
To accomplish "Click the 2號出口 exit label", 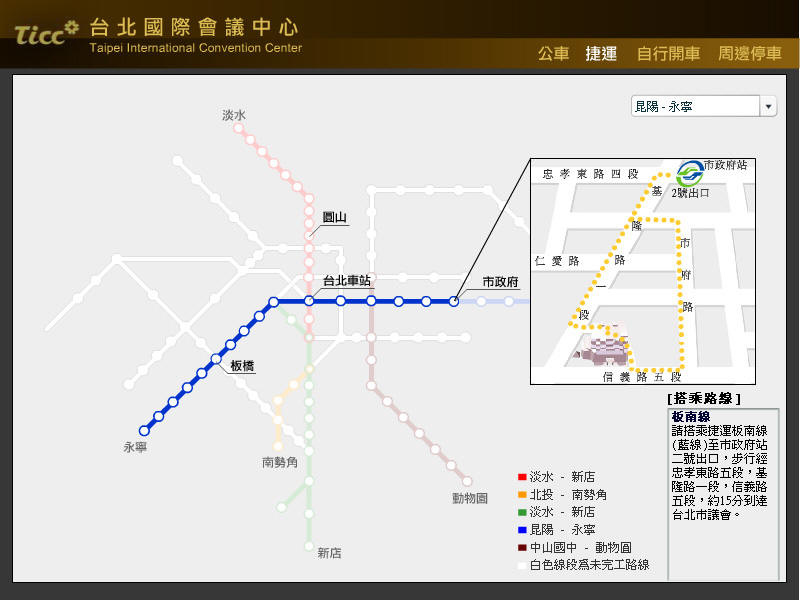I will [x=690, y=193].
